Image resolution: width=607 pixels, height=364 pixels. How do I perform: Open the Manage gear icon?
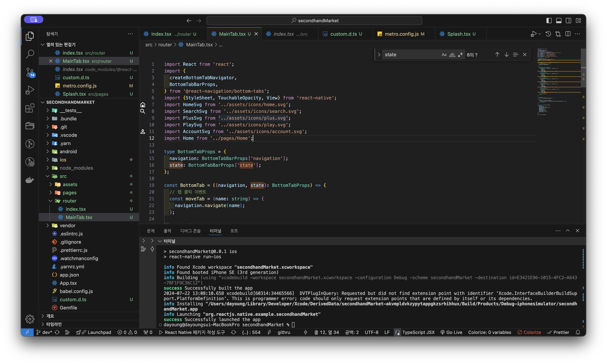30,319
